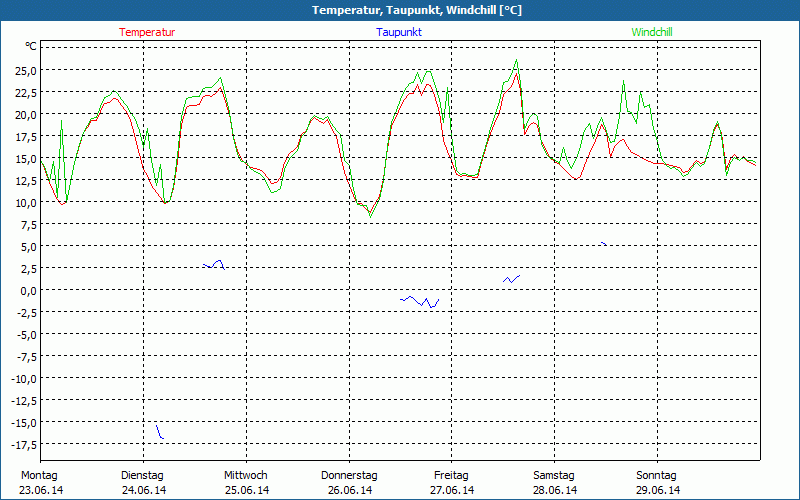Select the '-10,0' y-axis value
This screenshot has width=800, height=500.
pos(24,379)
